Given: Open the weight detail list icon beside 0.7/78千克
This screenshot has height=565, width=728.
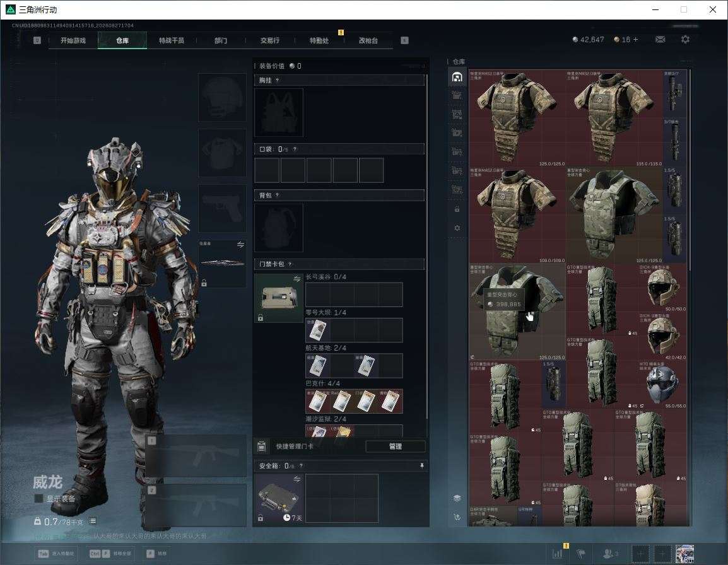Looking at the screenshot, I should tap(92, 521).
